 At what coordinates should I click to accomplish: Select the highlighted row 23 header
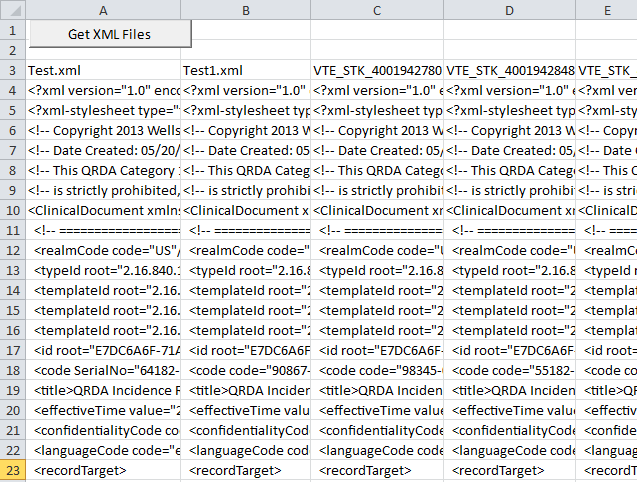pos(12,470)
